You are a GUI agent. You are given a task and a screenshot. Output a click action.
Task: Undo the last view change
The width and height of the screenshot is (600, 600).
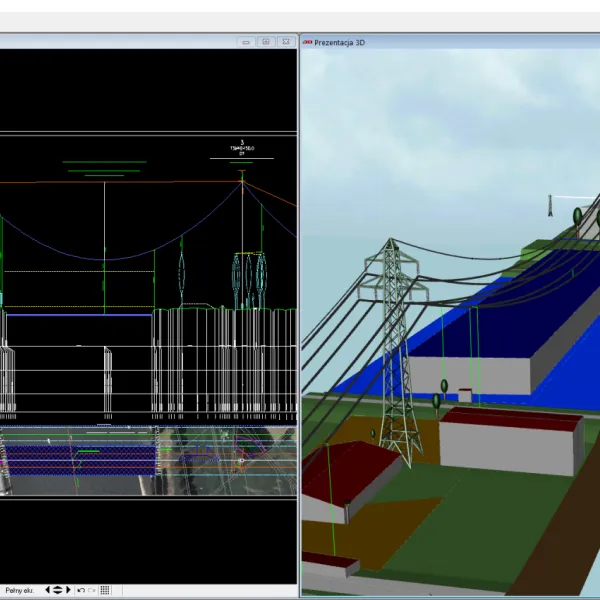coord(81,590)
